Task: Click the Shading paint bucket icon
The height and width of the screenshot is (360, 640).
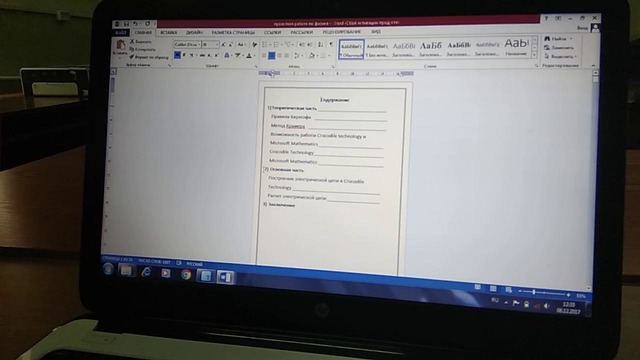Action: [312, 55]
